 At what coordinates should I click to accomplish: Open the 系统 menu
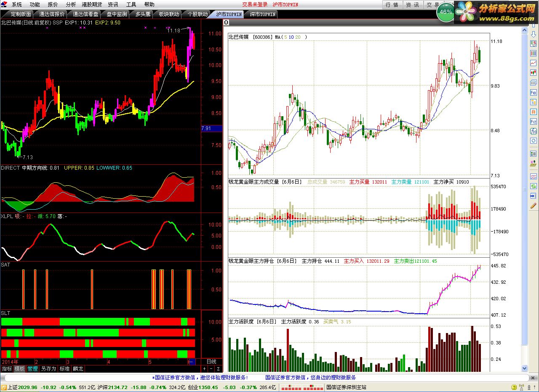coord(17,5)
